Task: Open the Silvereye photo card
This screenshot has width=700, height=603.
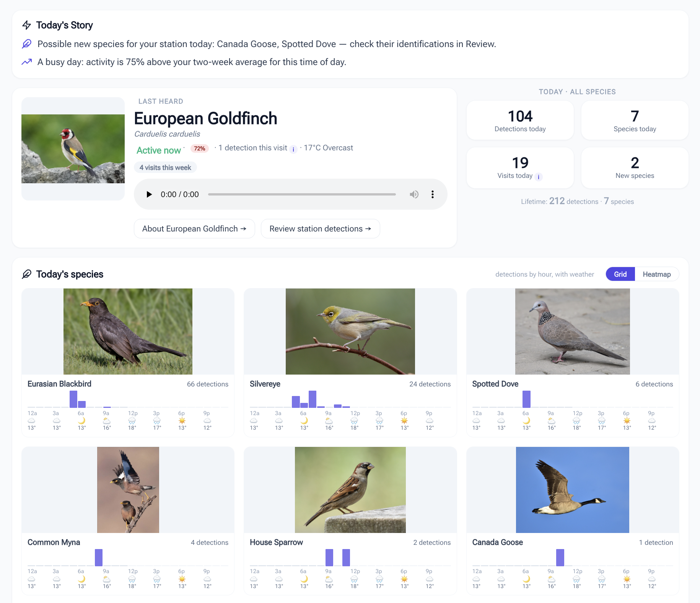Action: tap(350, 331)
